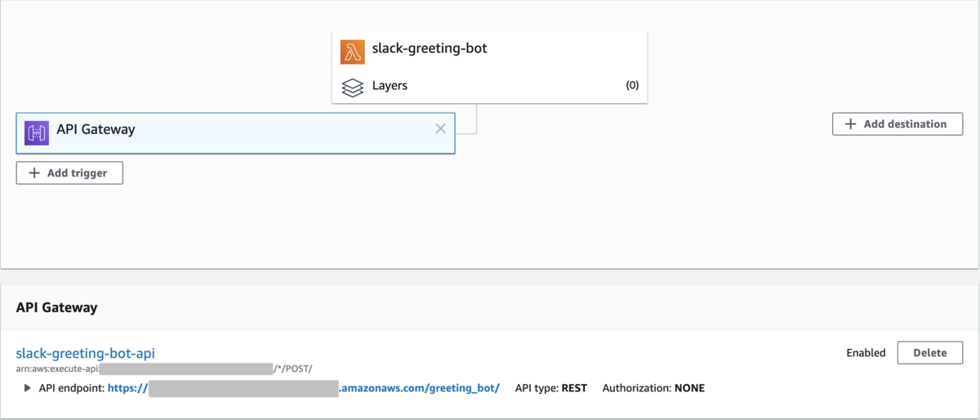Open the API endpoint URL link
980x420 pixels.
tap(304, 388)
